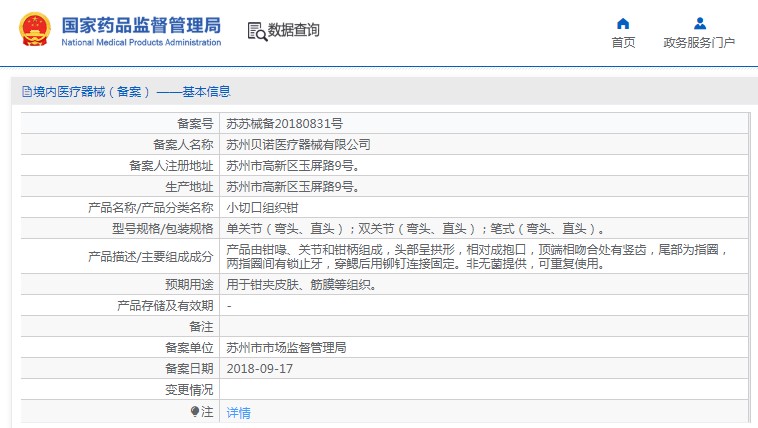Select the value 苏苏械备20180831号

tap(285, 124)
